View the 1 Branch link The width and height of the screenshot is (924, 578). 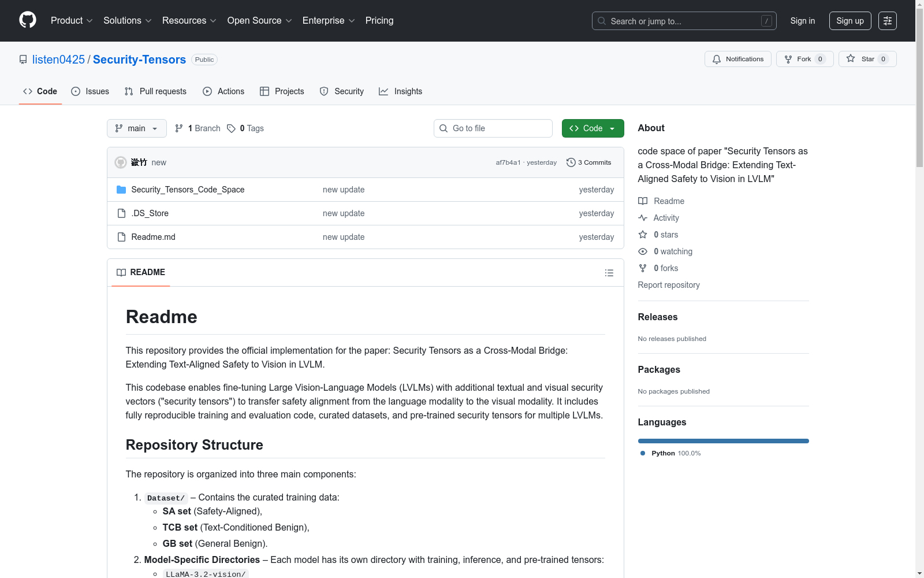pyautogui.click(x=198, y=128)
